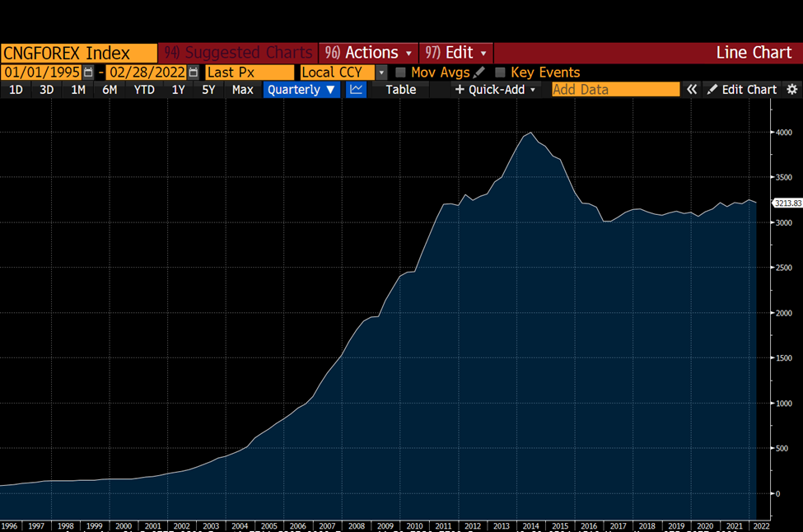803x532 pixels.
Task: Enable the Mov Avgs checkbox
Action: (401, 72)
